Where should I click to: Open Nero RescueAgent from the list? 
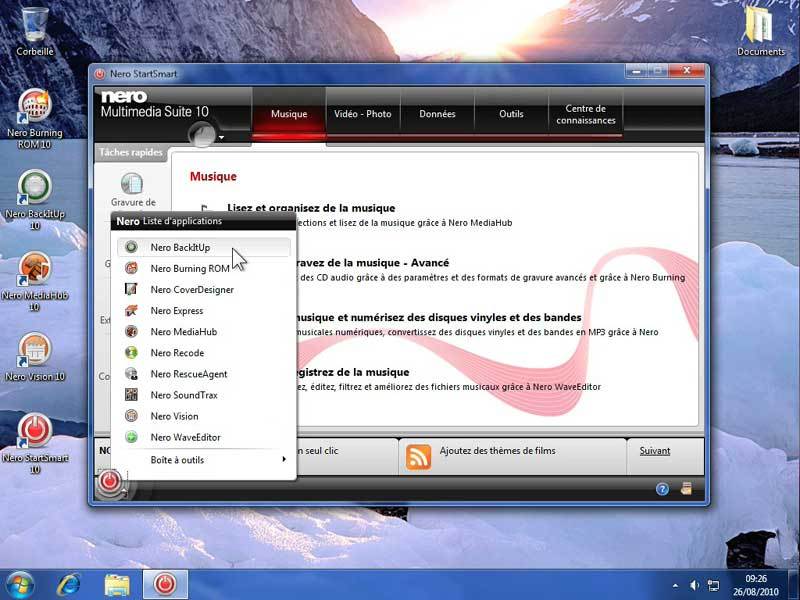[204, 374]
